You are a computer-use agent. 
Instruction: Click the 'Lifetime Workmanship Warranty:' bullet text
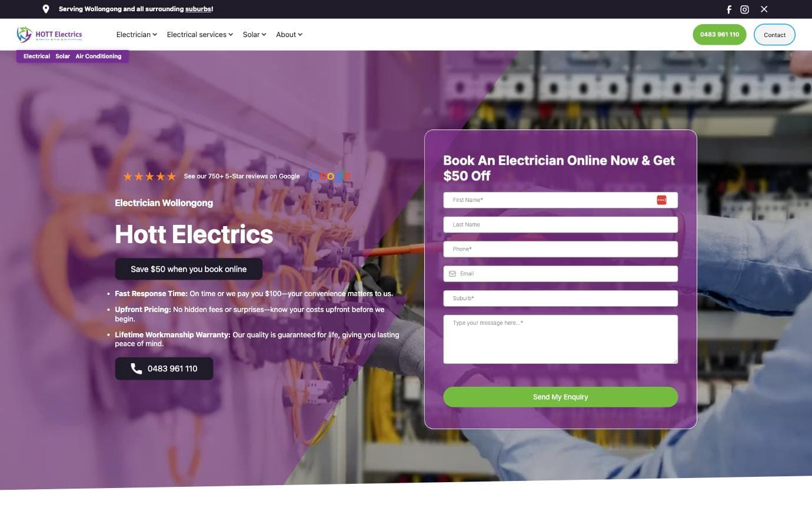pyautogui.click(x=172, y=334)
